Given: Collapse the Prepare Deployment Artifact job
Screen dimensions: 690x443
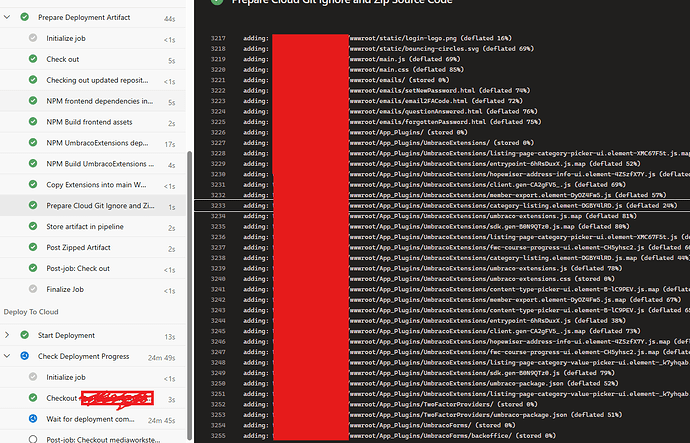Looking at the screenshot, I should pos(7,17).
